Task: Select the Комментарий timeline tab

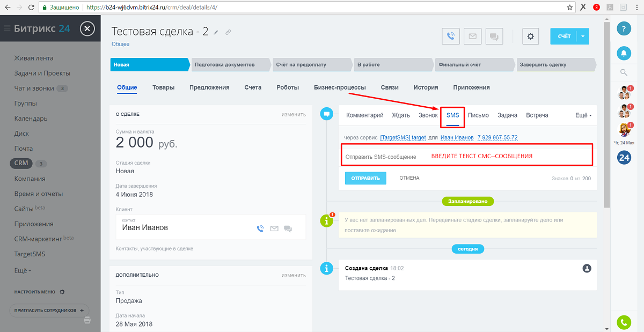Action: point(365,115)
